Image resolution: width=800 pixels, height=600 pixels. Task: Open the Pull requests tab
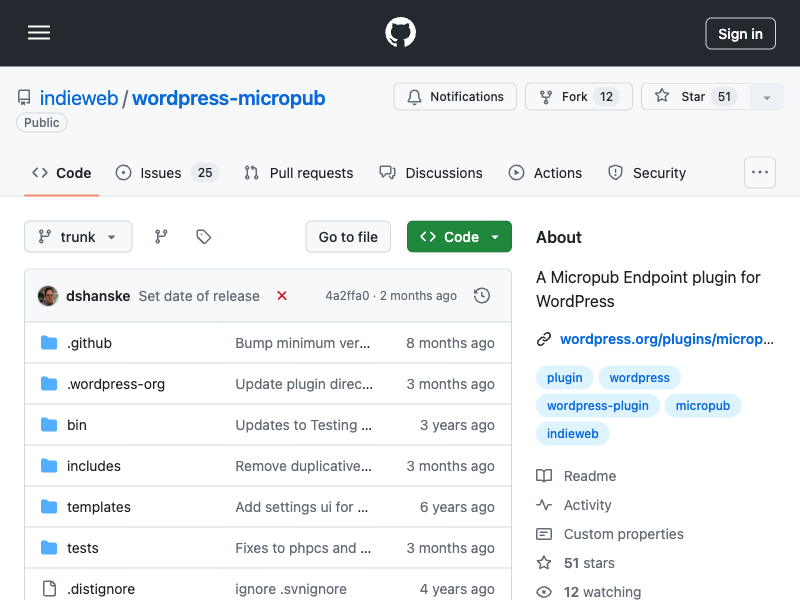coord(298,173)
